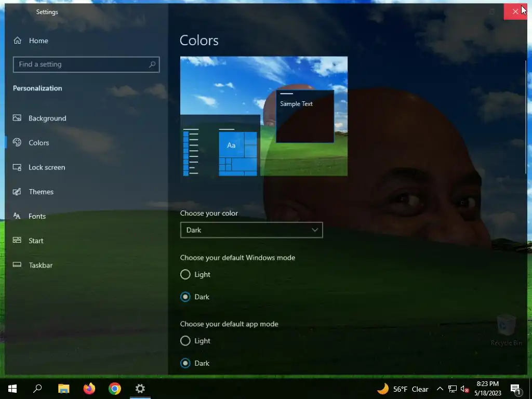Click the Start tiles icon in sidebar
This screenshot has width=532, height=399.
(17, 241)
